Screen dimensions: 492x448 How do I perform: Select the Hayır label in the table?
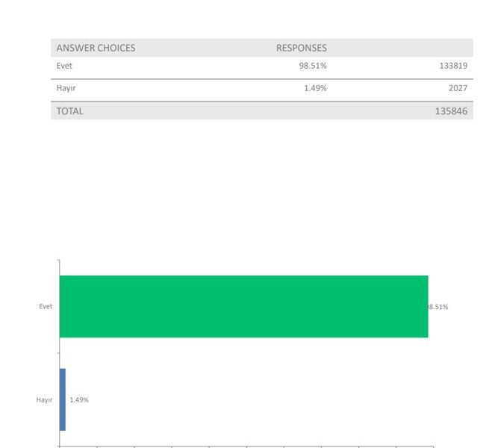click(66, 88)
